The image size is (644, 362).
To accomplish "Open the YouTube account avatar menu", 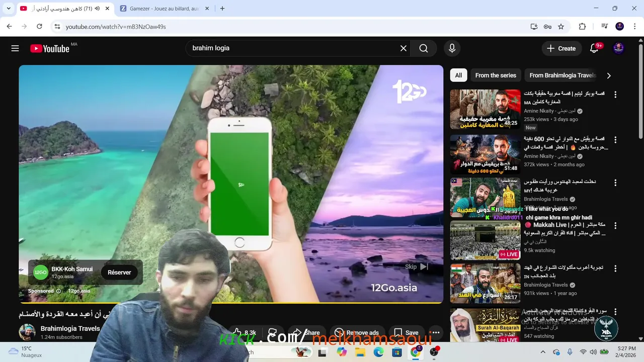I will point(619,48).
